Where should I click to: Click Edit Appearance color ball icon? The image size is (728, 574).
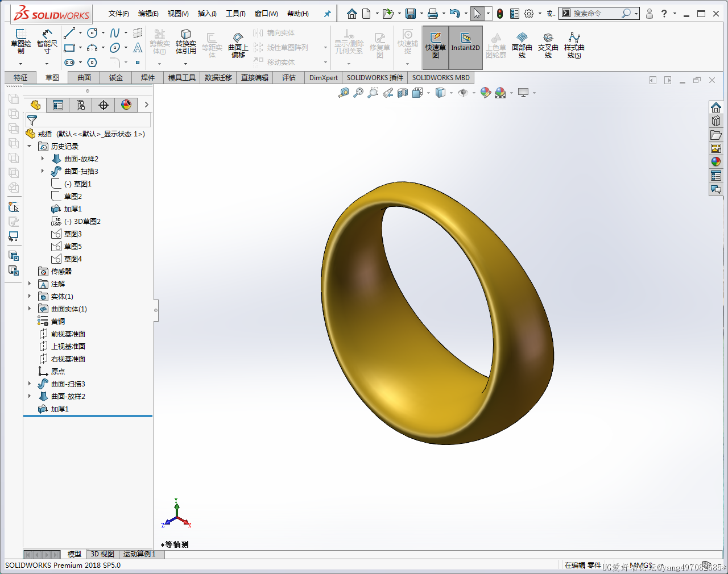486,93
